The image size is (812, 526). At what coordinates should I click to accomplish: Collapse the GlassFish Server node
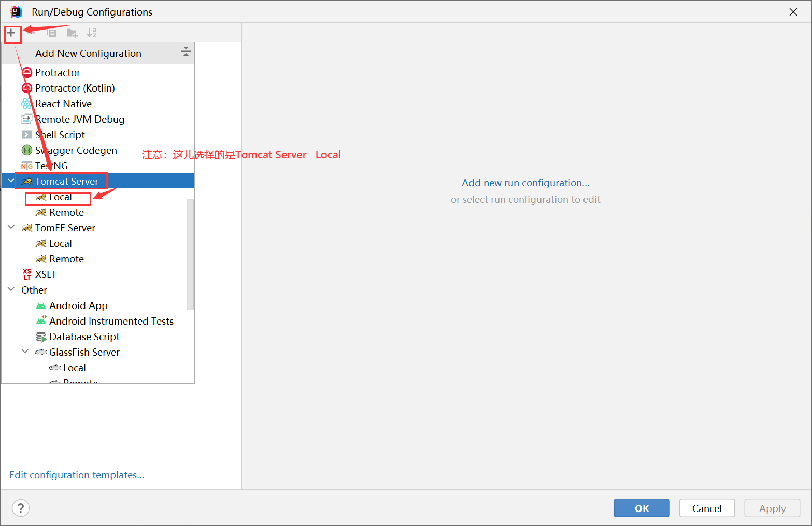tap(25, 352)
